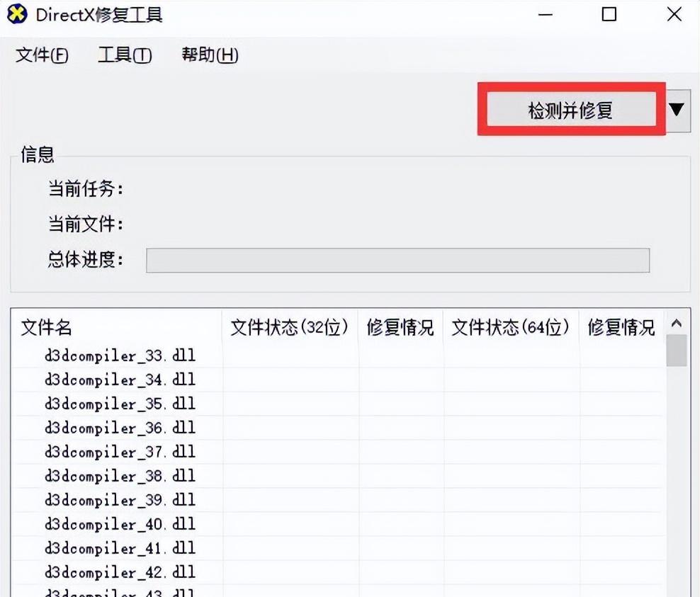Viewport: 700px width, 597px height.
Task: Click the 文件名 column header
Action: 116,327
